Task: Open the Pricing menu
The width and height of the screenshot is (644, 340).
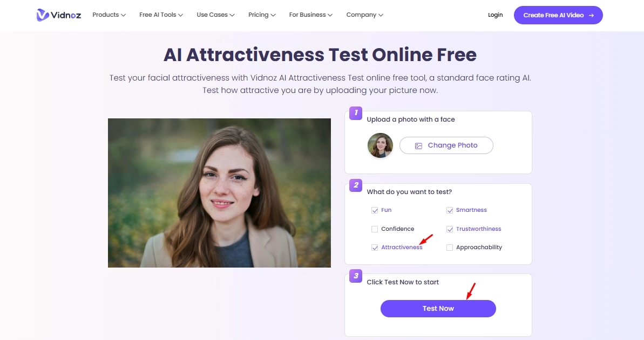Action: click(x=262, y=15)
